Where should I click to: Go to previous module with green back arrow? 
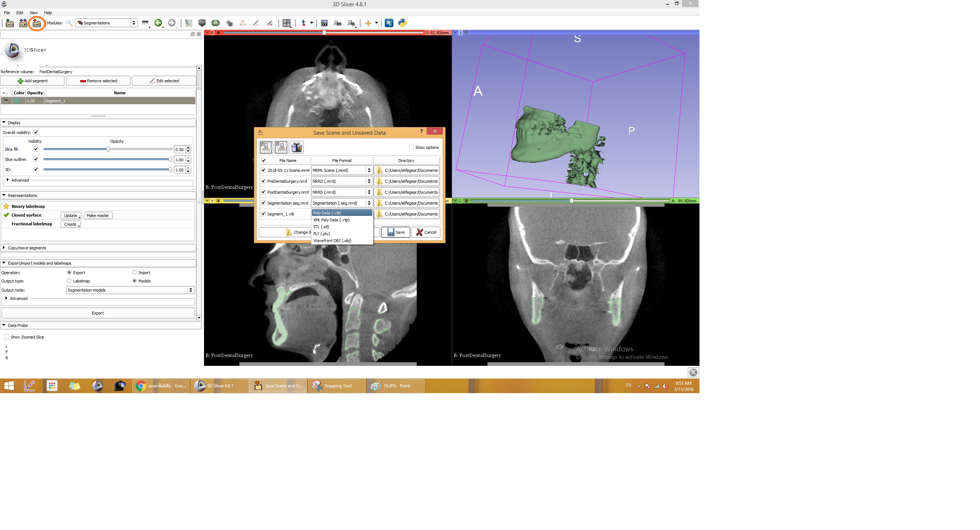158,23
